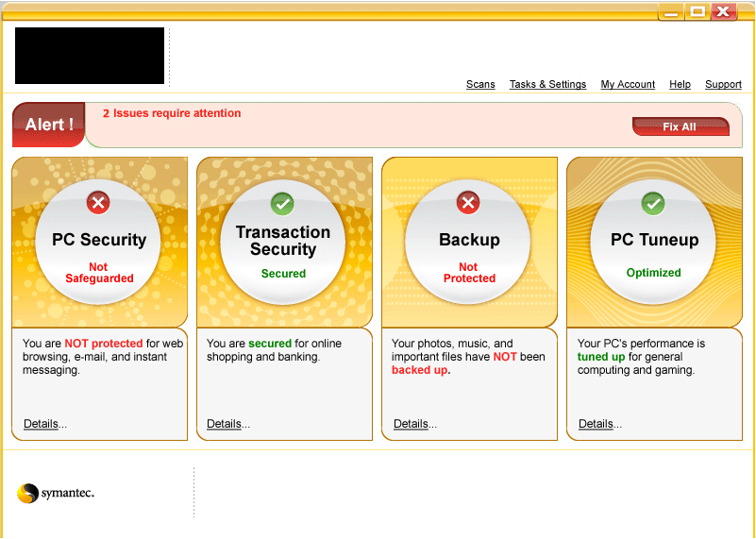756x539 pixels.
Task: Click the red X icon above Backup
Action: tap(468, 203)
